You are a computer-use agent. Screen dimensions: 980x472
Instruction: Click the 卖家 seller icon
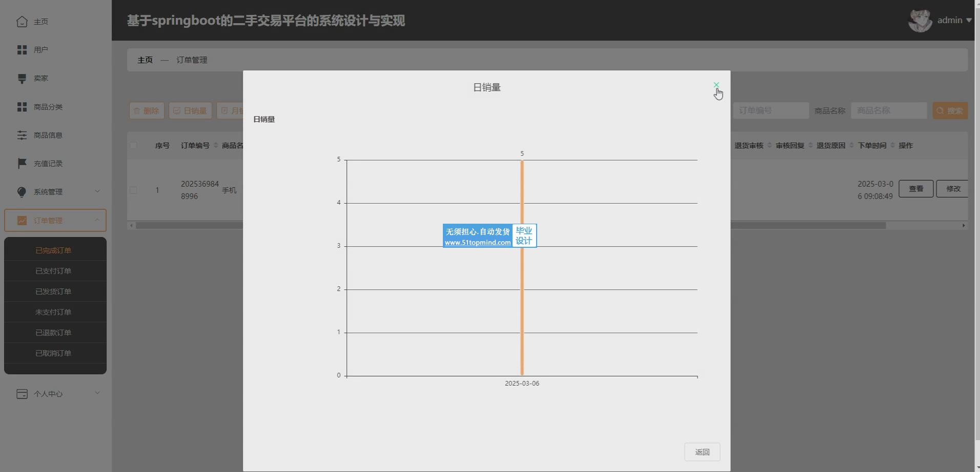22,78
